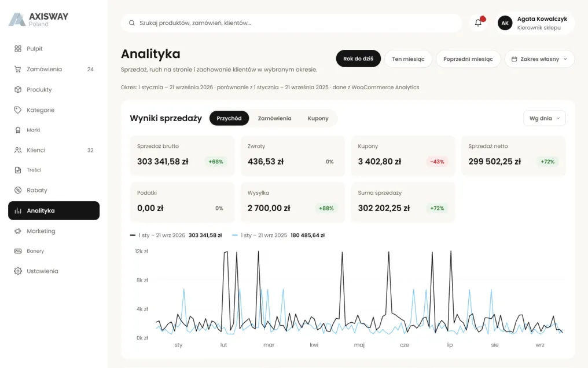Click the search magnifier icon

click(131, 23)
